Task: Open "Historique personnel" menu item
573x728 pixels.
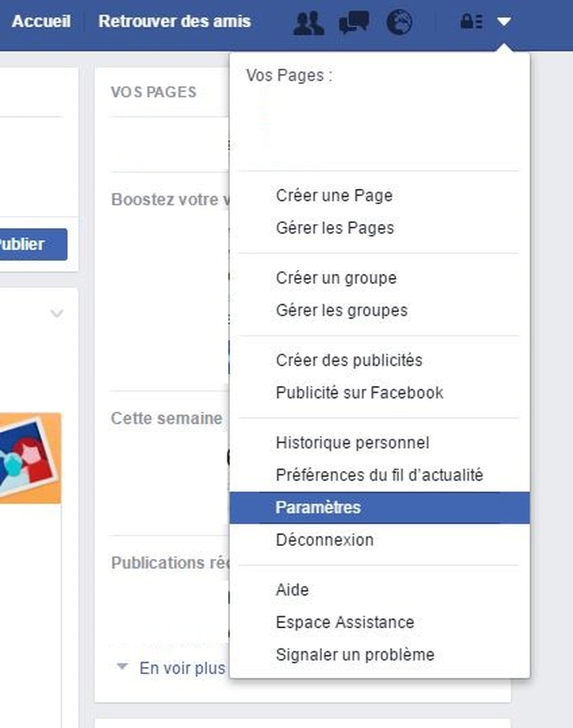Action: click(352, 443)
